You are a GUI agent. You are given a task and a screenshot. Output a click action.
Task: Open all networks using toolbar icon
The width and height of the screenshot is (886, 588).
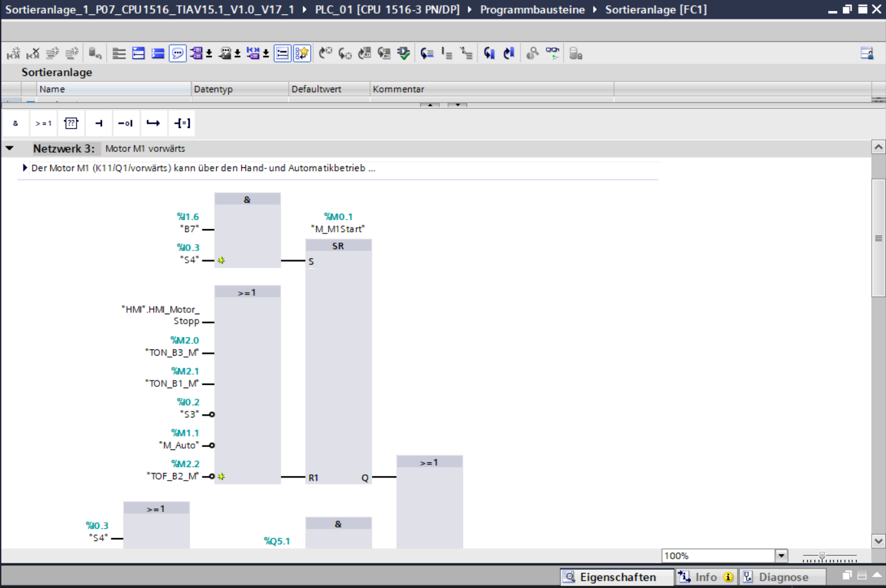tap(139, 53)
